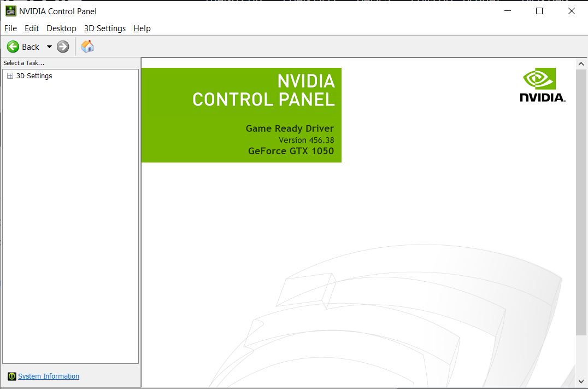The image size is (588, 389).
Task: Open the Desktop menu
Action: pyautogui.click(x=61, y=28)
